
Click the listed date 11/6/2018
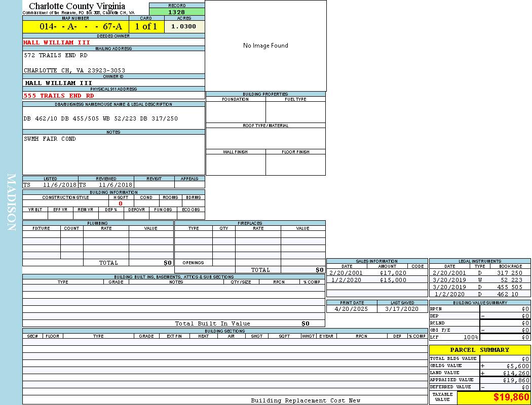(59, 185)
